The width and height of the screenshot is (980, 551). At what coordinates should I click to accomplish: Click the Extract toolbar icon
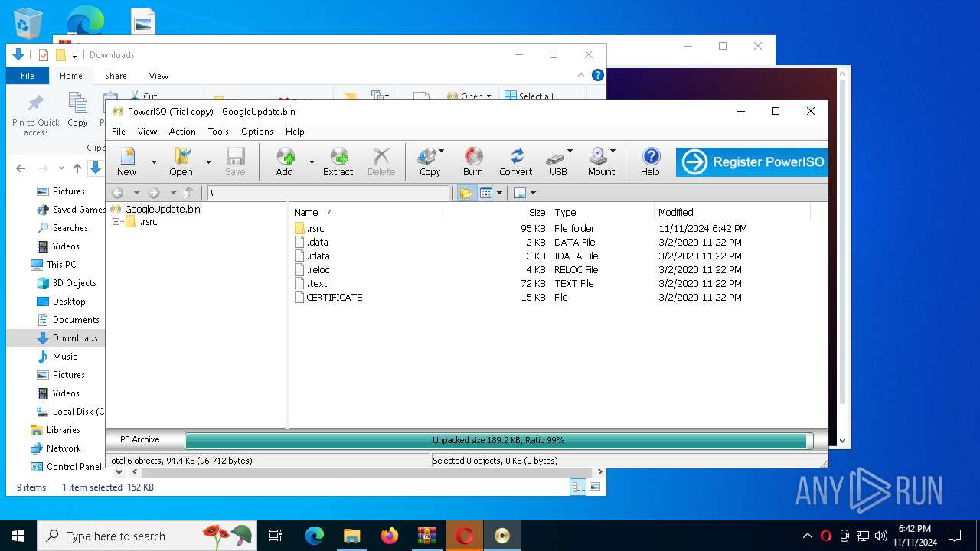[338, 162]
